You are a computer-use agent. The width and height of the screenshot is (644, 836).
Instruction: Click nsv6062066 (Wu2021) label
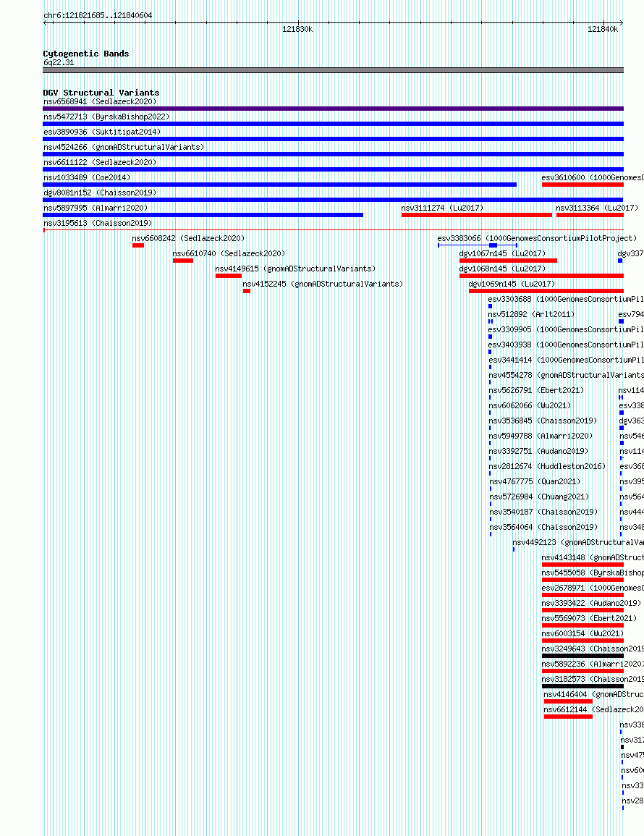[x=530, y=406]
